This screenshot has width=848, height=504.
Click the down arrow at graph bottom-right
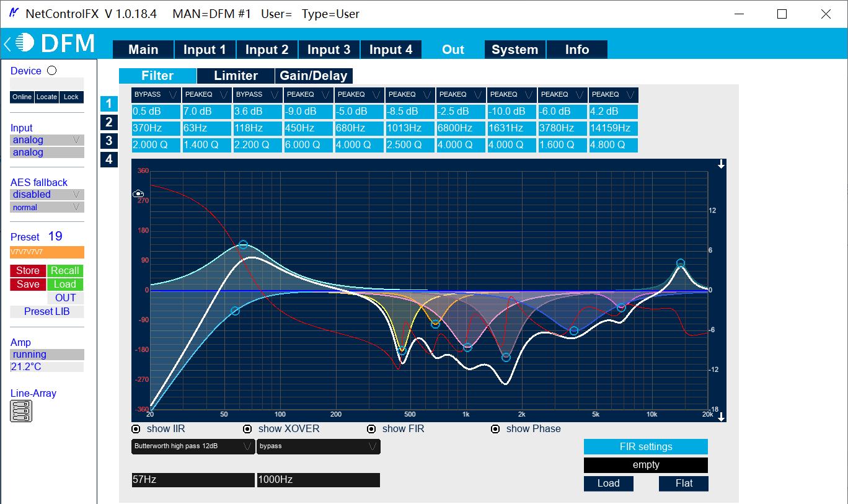pos(721,417)
